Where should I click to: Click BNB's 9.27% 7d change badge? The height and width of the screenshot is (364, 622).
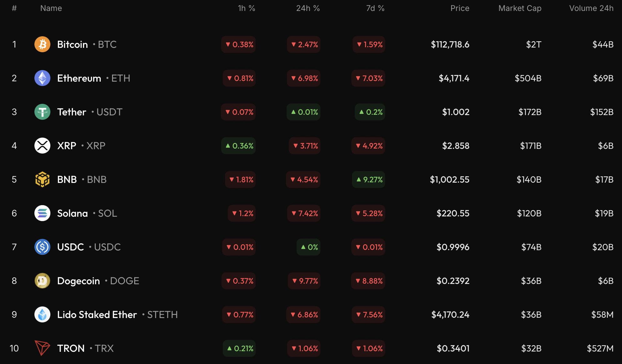click(369, 179)
